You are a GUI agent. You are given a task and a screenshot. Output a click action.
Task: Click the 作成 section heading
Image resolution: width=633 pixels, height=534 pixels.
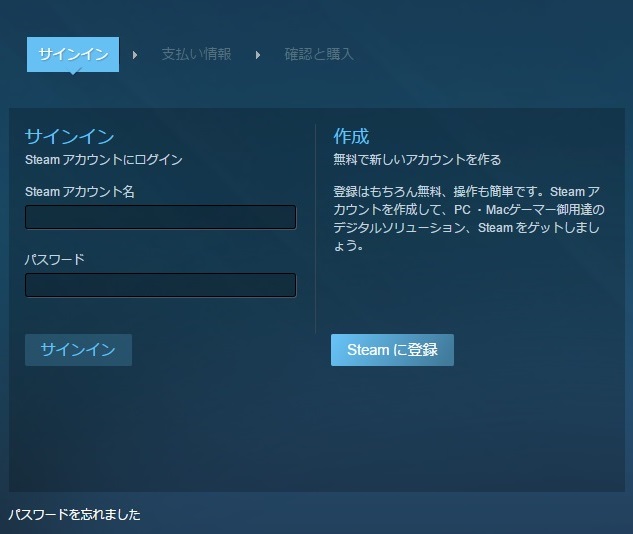351,136
